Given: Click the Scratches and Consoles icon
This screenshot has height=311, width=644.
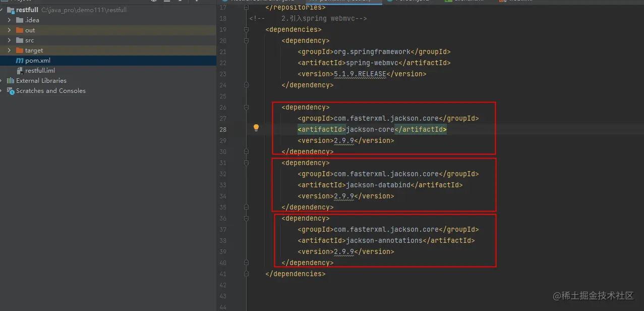Looking at the screenshot, I should click(x=10, y=91).
